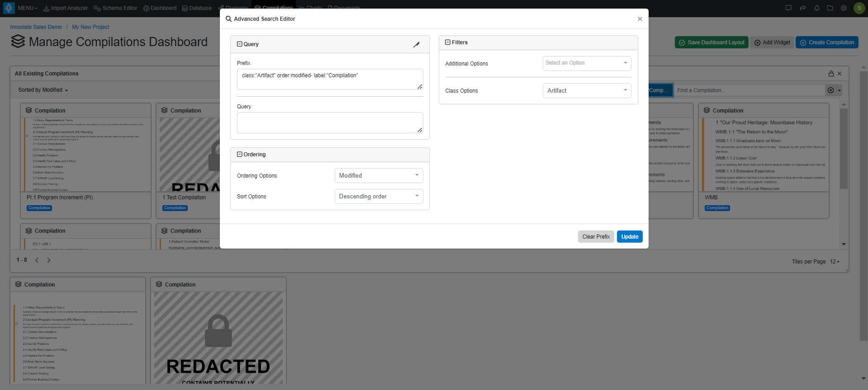Open Database in top navigation
This screenshot has height=390, width=868.
[x=197, y=8]
